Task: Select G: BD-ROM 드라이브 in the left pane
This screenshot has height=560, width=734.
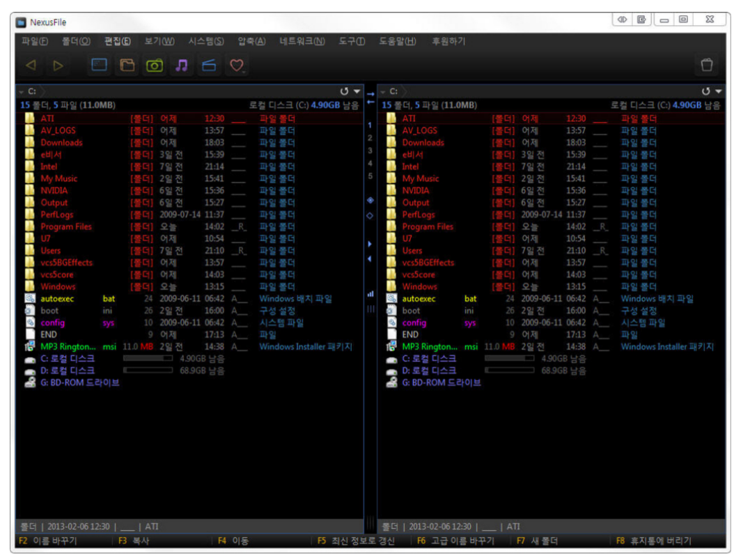Action: 189,382
